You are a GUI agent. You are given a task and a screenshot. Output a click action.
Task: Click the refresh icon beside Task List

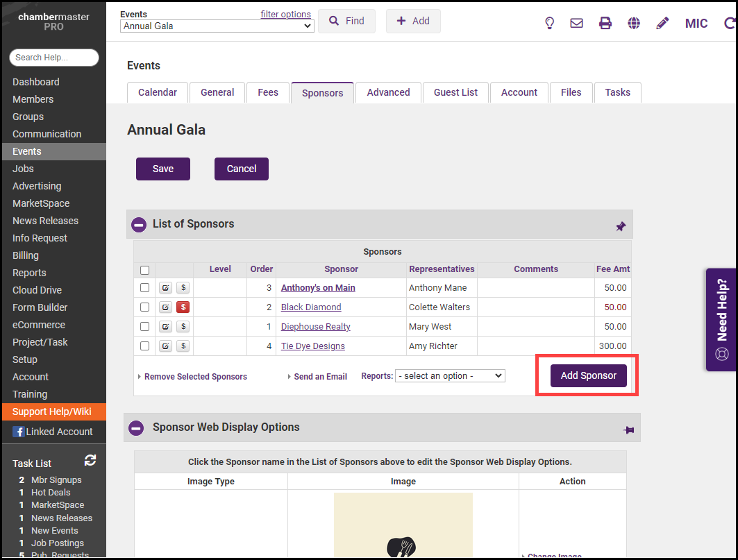90,461
